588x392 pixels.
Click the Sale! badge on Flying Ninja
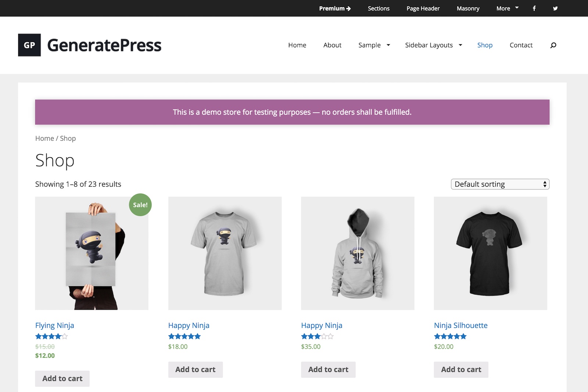[x=140, y=205]
